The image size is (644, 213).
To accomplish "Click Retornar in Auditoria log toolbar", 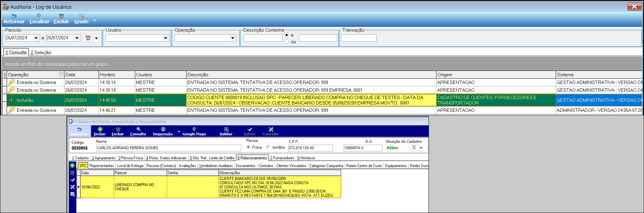I will 14,19.
